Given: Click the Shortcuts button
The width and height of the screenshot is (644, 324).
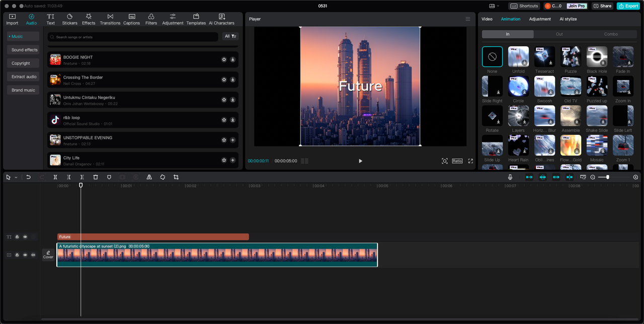Looking at the screenshot, I should tap(524, 6).
